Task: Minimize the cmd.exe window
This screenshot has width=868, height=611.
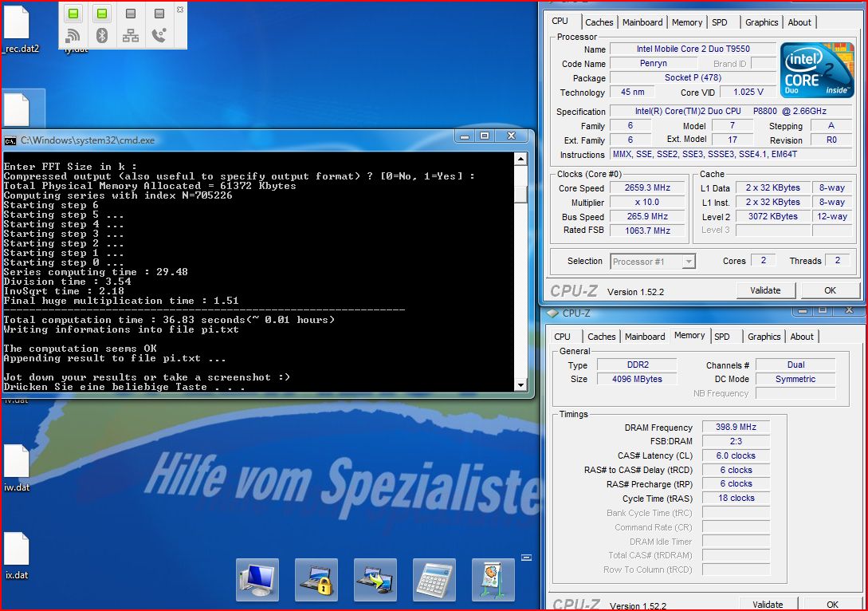Action: pyautogui.click(x=465, y=136)
